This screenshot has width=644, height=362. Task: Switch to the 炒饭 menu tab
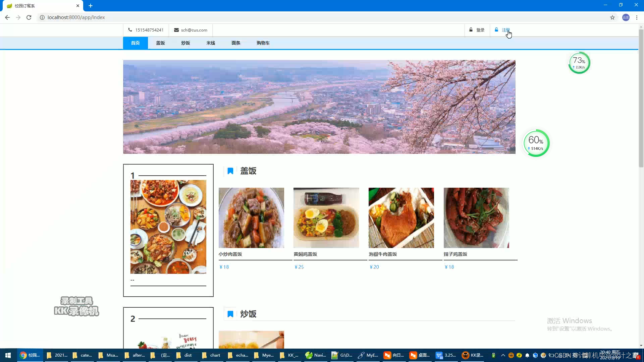coord(185,43)
